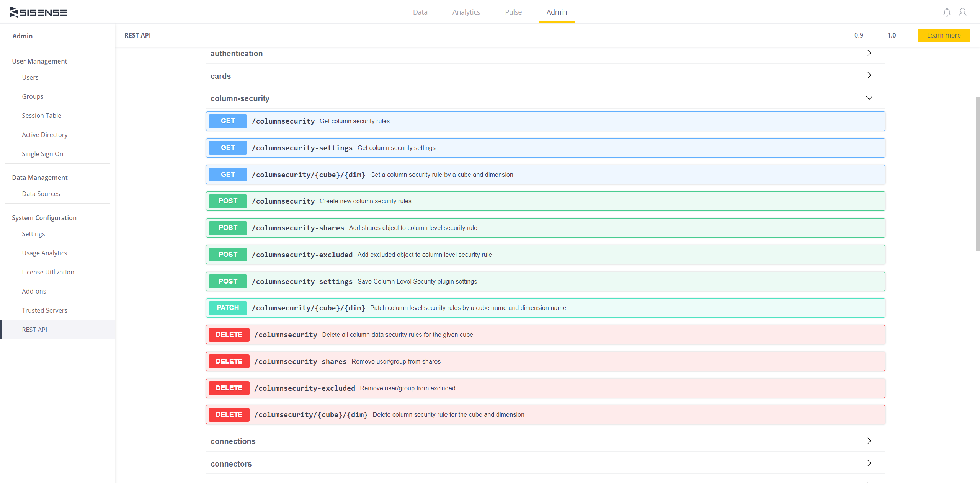Screen dimensions: 980x483
Task: Expand POST /columnsecurity-shares endpoint
Action: [x=546, y=228]
